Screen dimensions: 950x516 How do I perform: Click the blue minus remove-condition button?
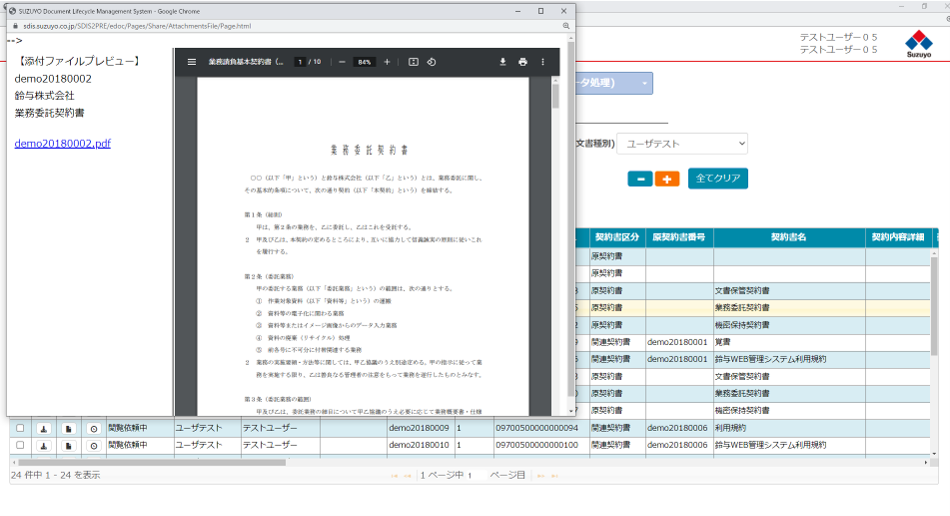(640, 178)
